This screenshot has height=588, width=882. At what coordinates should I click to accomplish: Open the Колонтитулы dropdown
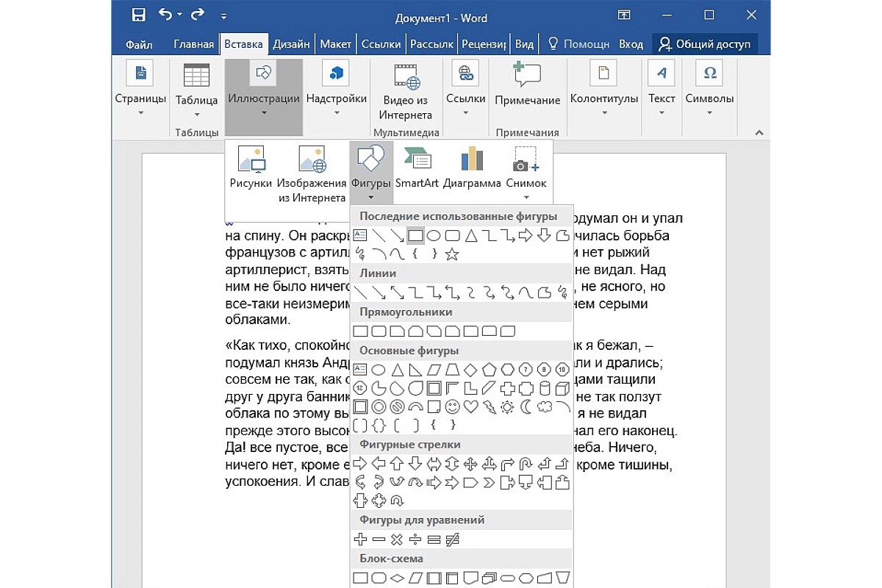click(x=604, y=89)
